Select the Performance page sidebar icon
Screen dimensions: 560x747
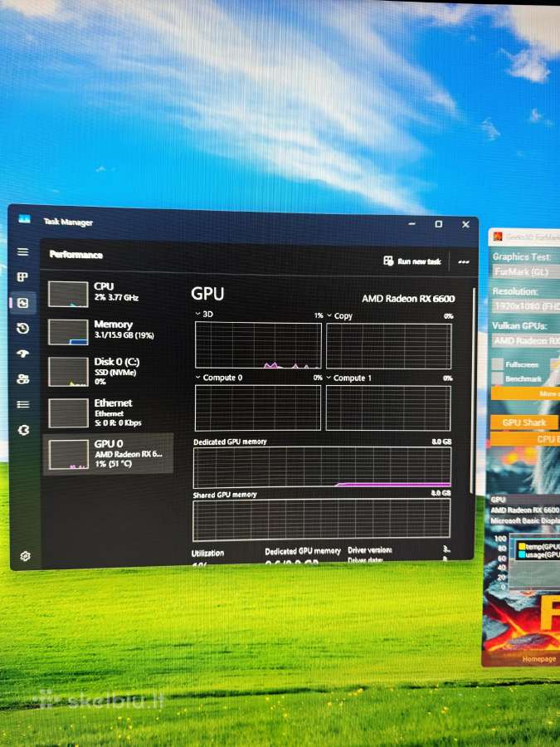point(23,303)
